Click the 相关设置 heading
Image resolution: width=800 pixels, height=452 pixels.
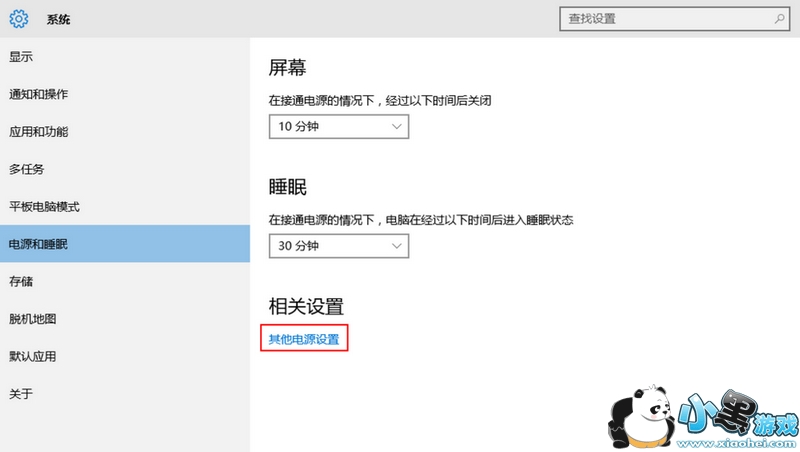306,306
